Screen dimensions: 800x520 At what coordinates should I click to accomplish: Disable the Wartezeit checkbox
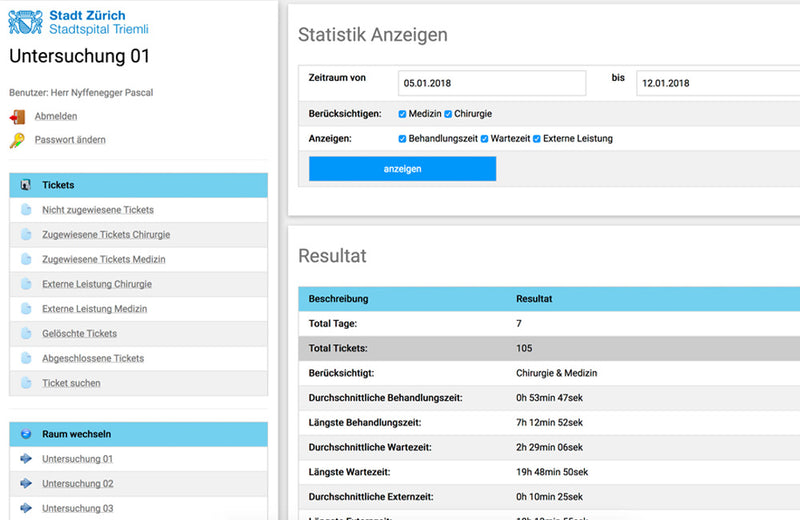pyautogui.click(x=484, y=139)
